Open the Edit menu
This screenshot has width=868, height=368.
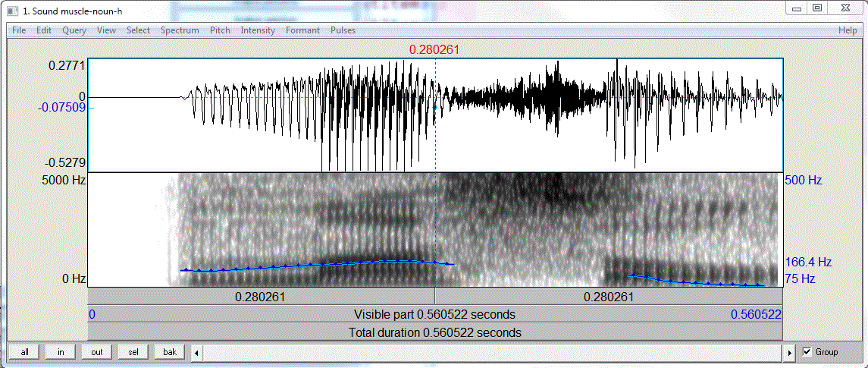(x=44, y=30)
